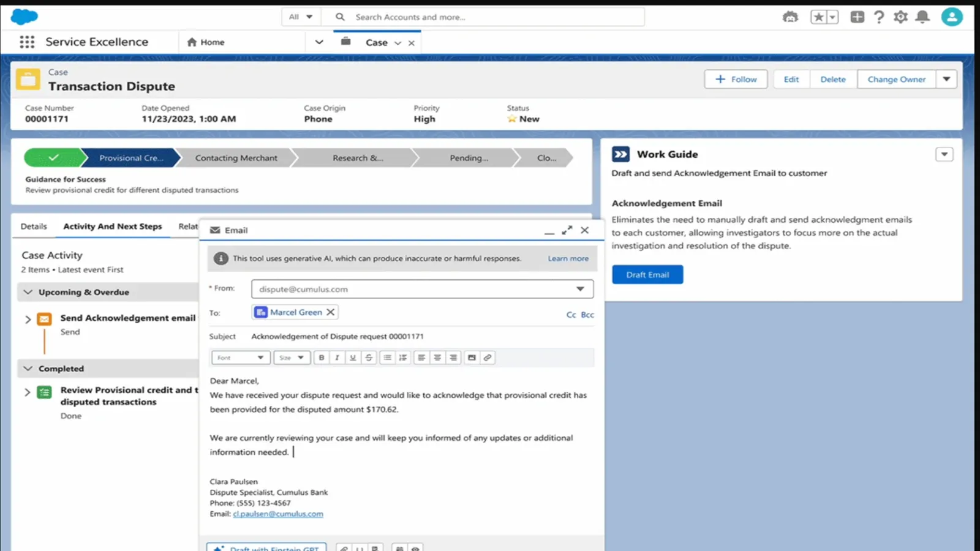Viewport: 980px width, 551px height.
Task: Open the Home navigation tab
Action: (206, 42)
